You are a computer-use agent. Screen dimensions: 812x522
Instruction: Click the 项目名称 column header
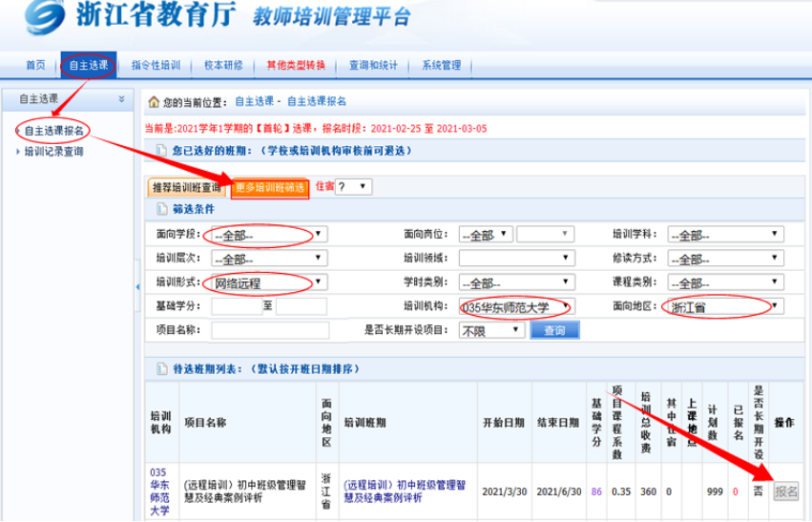point(205,423)
